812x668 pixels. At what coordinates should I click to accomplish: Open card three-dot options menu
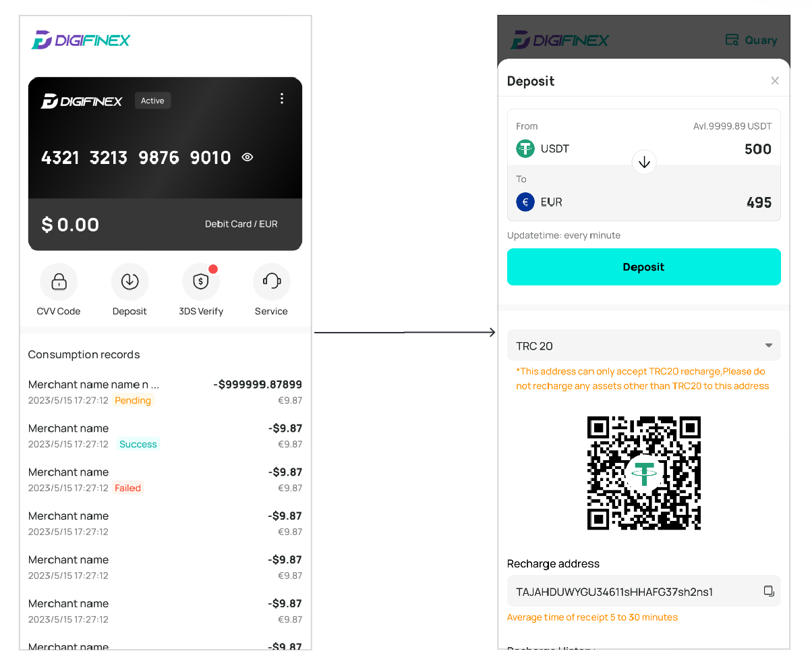point(282,99)
